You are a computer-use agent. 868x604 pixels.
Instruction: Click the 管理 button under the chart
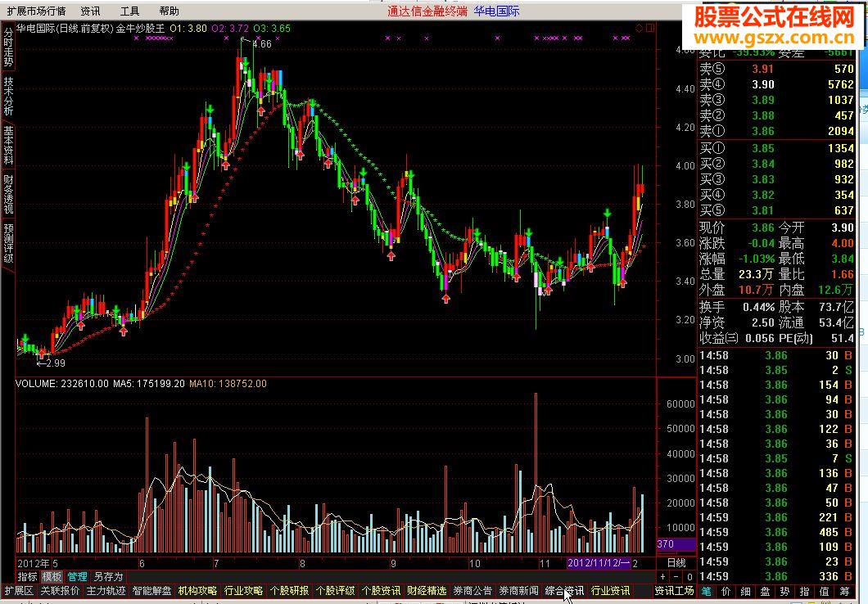(x=78, y=577)
